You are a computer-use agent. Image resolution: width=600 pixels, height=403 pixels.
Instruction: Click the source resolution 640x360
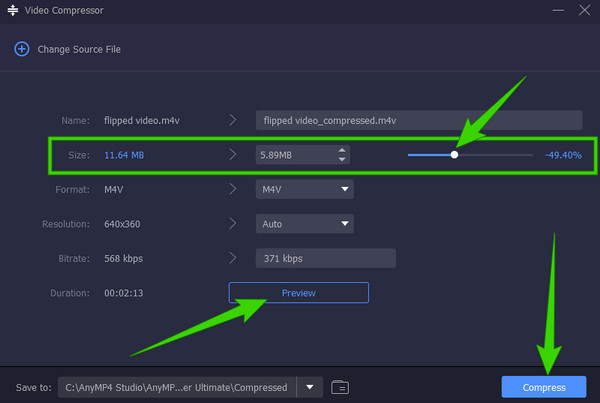[x=122, y=224]
